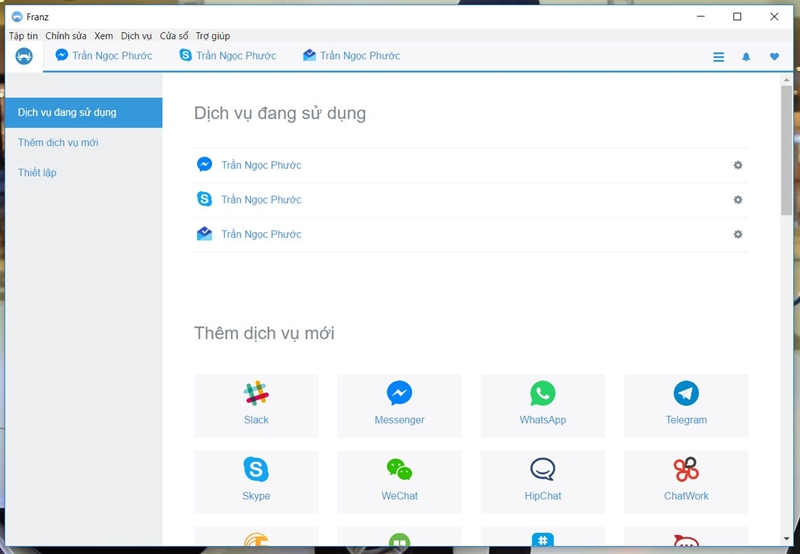Image resolution: width=800 pixels, height=554 pixels.
Task: Switch to Skype tab Trần Ngọc Phước
Action: (x=228, y=56)
